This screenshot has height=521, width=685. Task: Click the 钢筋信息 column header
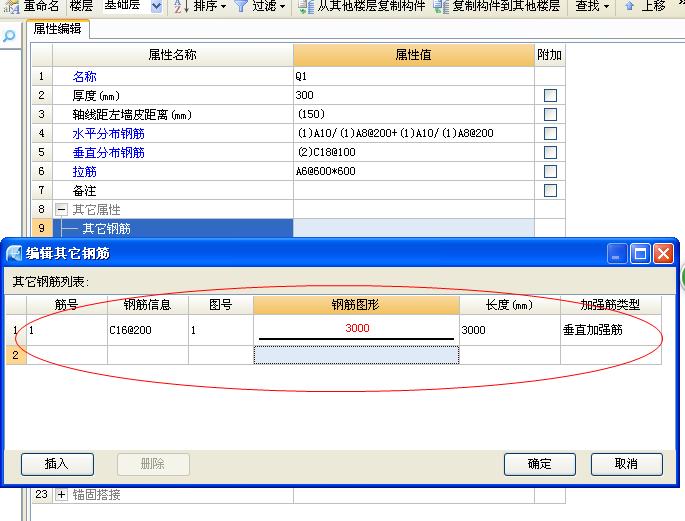tap(148, 305)
